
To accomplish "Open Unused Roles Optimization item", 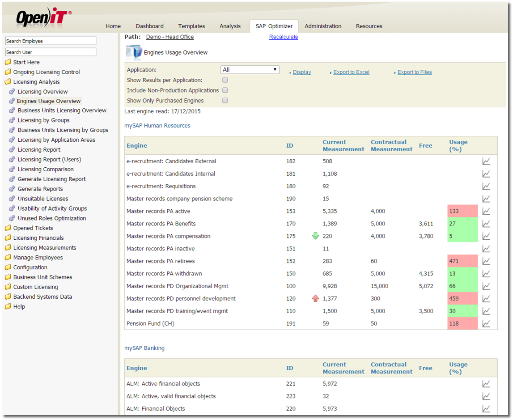I will click(52, 218).
